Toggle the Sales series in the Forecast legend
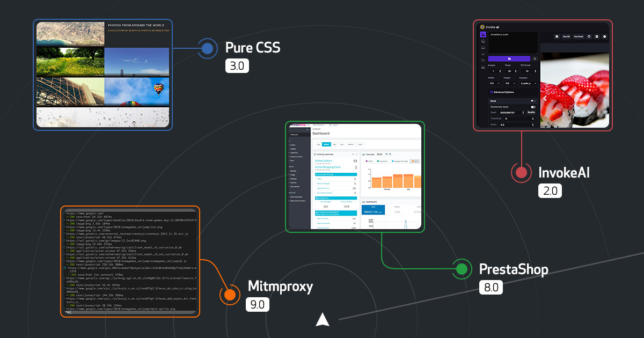Image resolution: width=644 pixels, height=338 pixels. coord(415,161)
